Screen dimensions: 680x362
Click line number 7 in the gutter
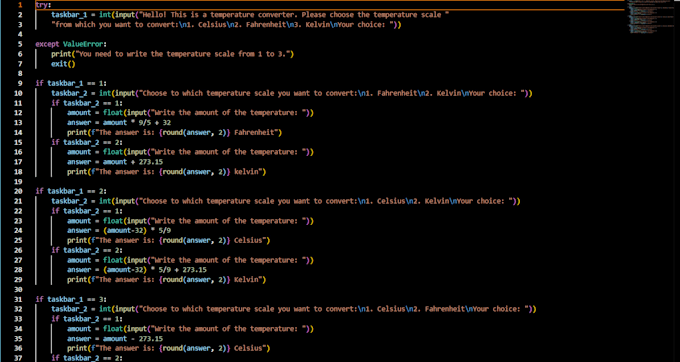coord(20,64)
